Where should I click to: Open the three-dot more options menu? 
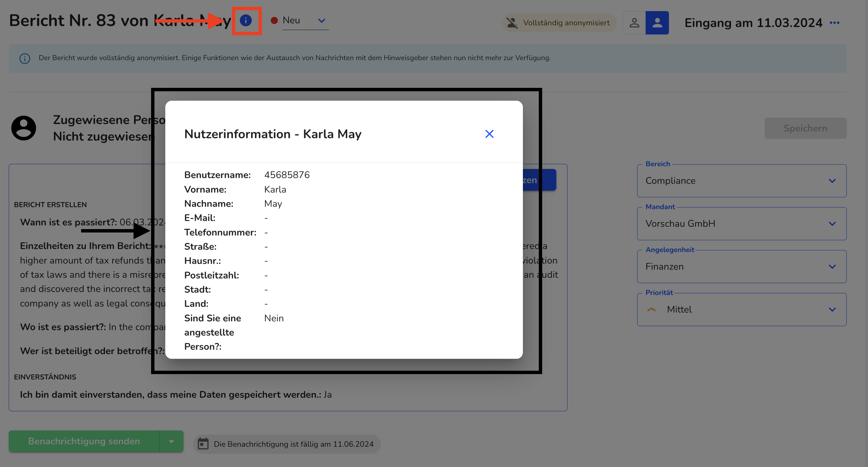point(835,23)
